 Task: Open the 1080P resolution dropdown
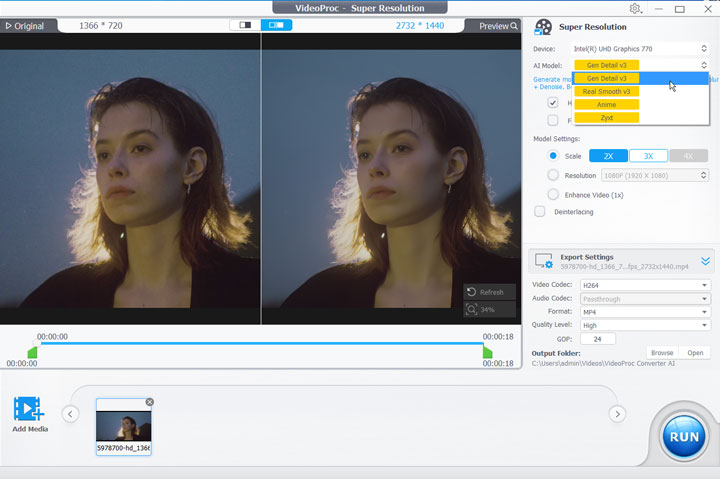(x=655, y=175)
